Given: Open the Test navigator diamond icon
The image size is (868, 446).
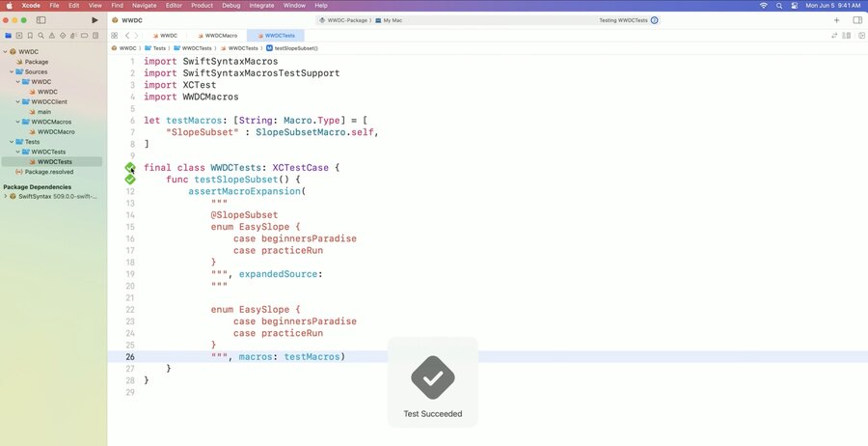Looking at the screenshot, I should tap(63, 36).
